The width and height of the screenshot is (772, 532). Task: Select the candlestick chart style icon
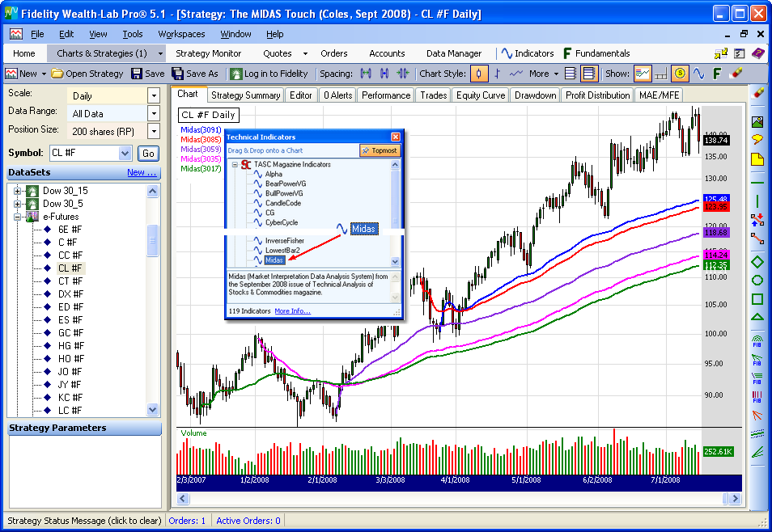click(x=479, y=74)
